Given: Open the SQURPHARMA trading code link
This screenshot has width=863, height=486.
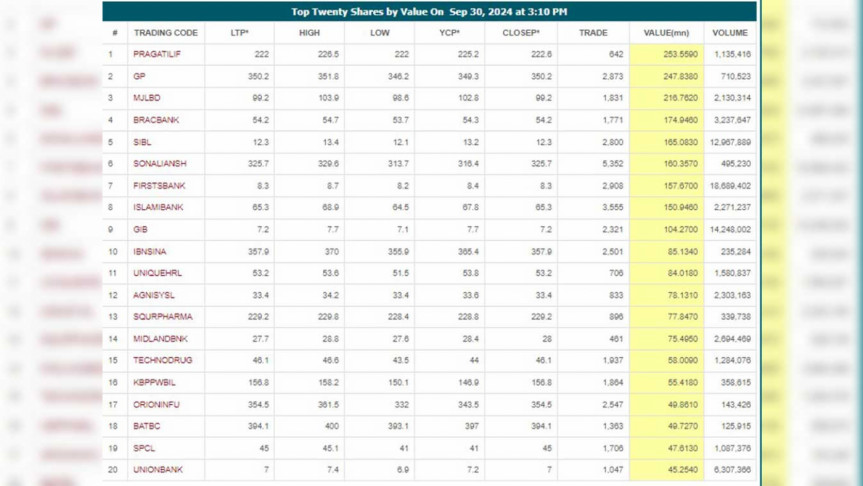Looking at the screenshot, I should click(x=163, y=316).
